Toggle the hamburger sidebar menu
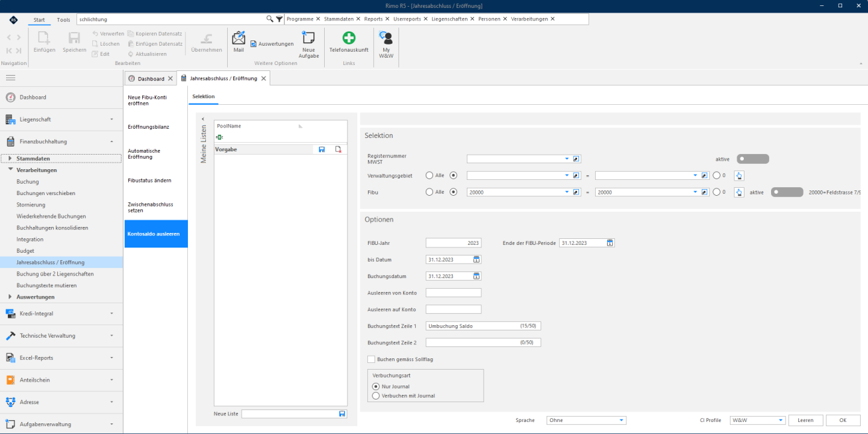 [11, 78]
